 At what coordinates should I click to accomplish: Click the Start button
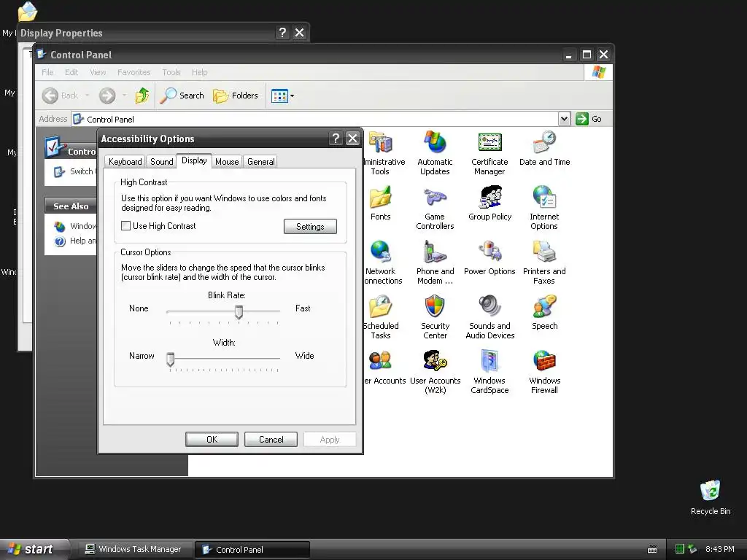[34, 549]
